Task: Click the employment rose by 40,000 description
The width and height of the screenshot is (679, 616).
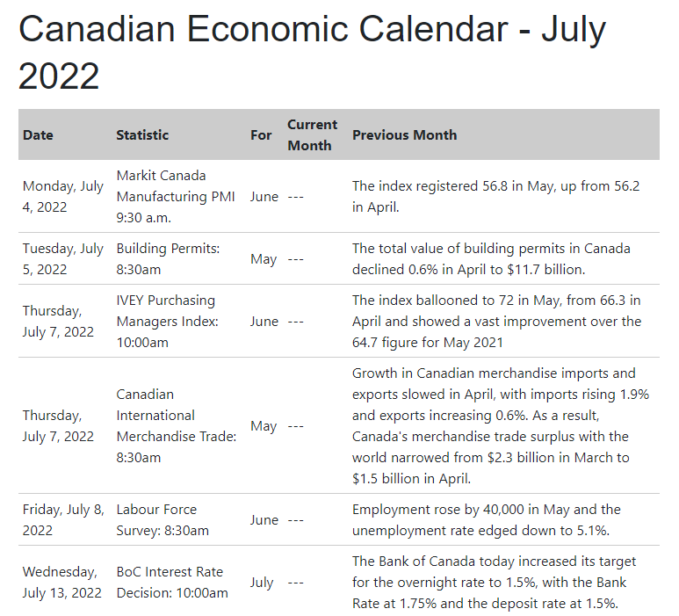Action: coord(486,520)
